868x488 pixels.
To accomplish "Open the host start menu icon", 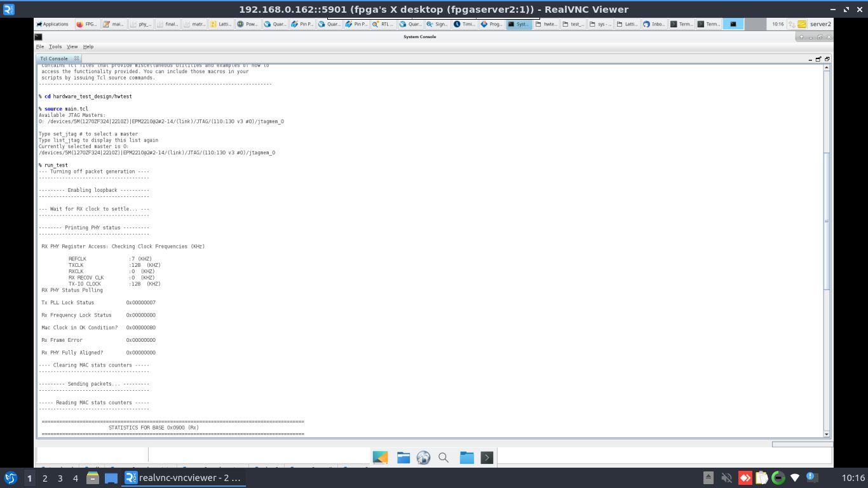I will tap(11, 478).
